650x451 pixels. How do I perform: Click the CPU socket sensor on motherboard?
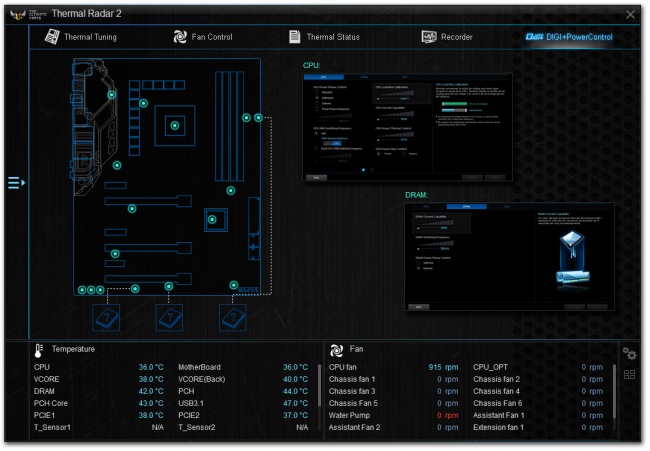coord(174,125)
